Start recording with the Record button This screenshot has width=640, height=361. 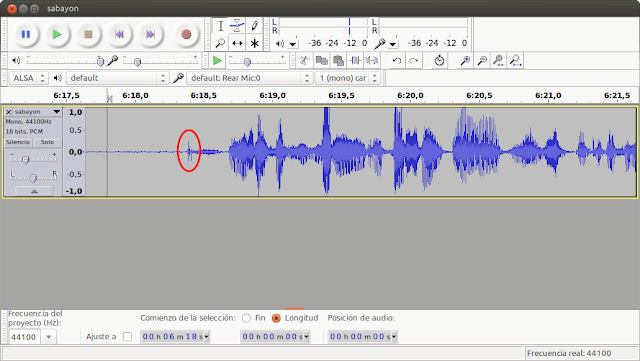186,35
